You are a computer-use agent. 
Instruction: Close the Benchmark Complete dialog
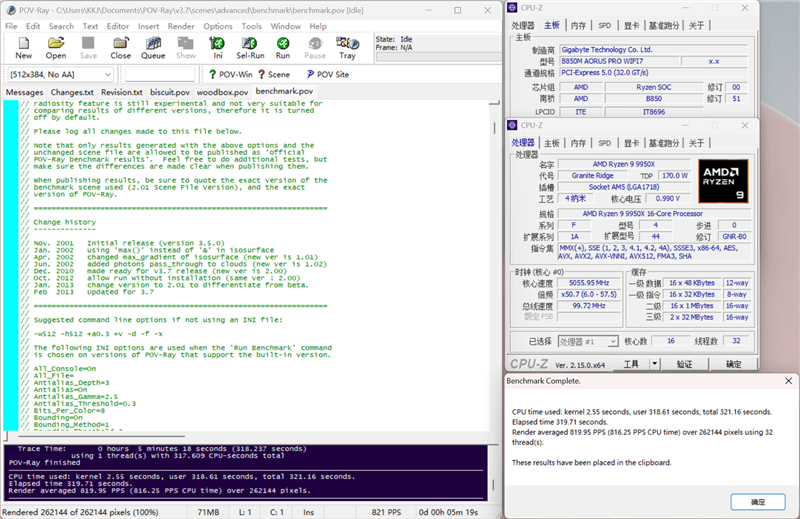[x=788, y=381]
